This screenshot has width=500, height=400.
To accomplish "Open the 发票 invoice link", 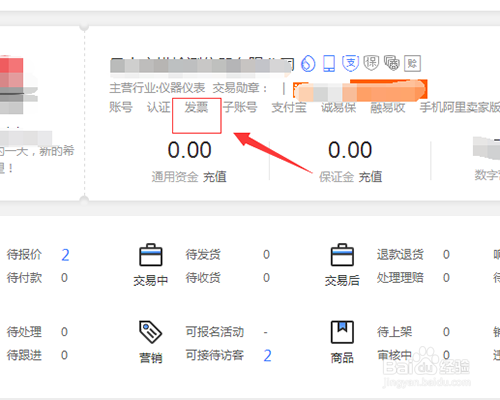I will (196, 107).
